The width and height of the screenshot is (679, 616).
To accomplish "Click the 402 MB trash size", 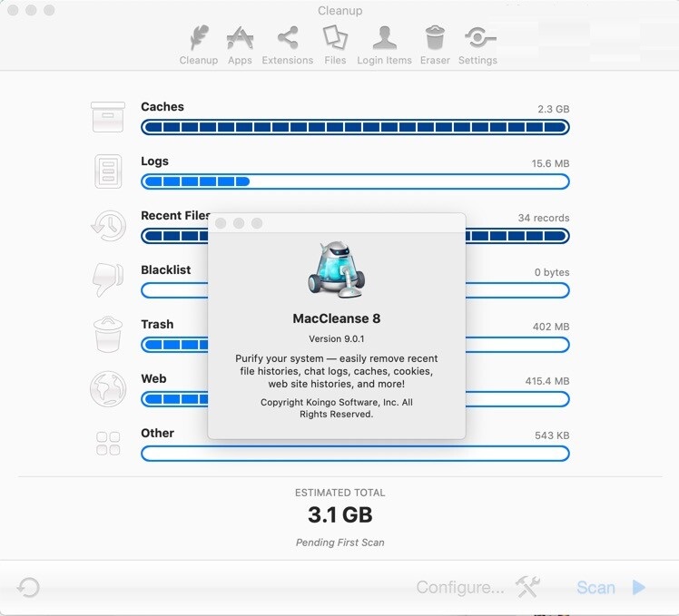I will point(551,327).
